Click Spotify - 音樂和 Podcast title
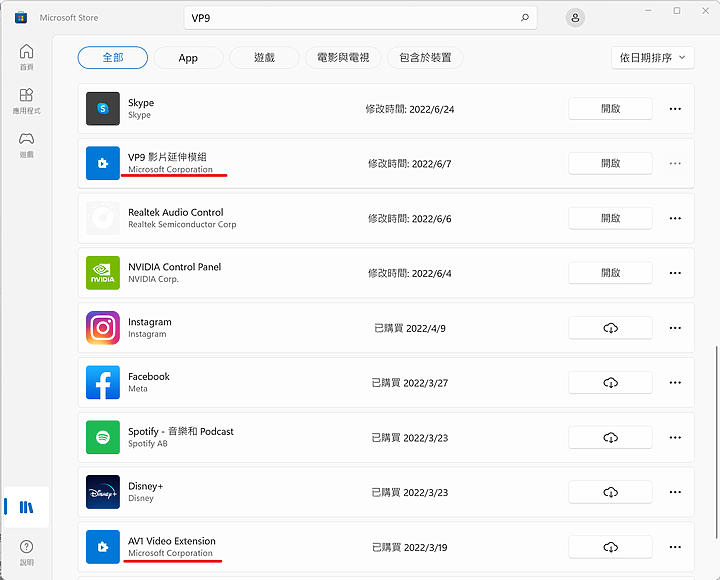Viewport: 720px width, 580px height. 181,431
